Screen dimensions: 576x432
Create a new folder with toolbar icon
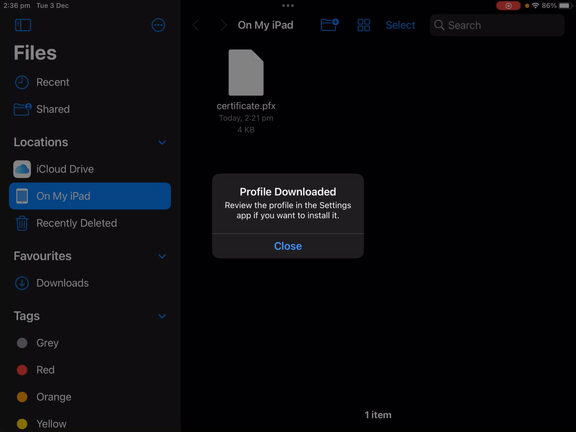[330, 25]
